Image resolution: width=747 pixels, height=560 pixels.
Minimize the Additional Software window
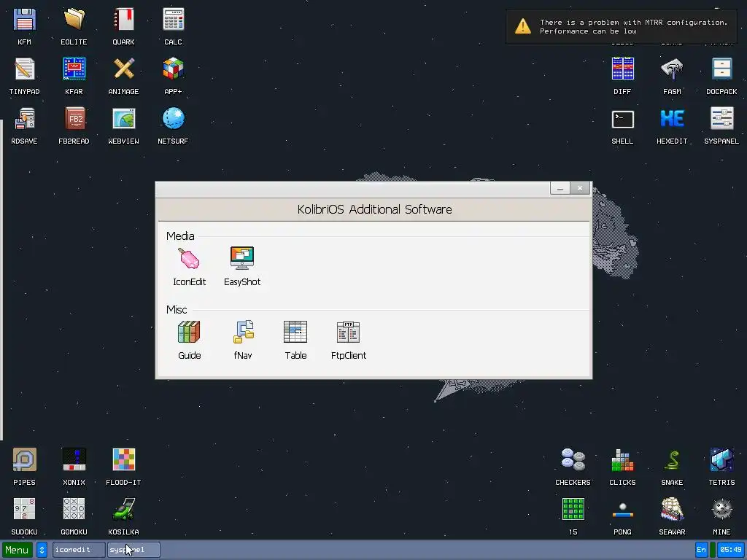tap(560, 189)
